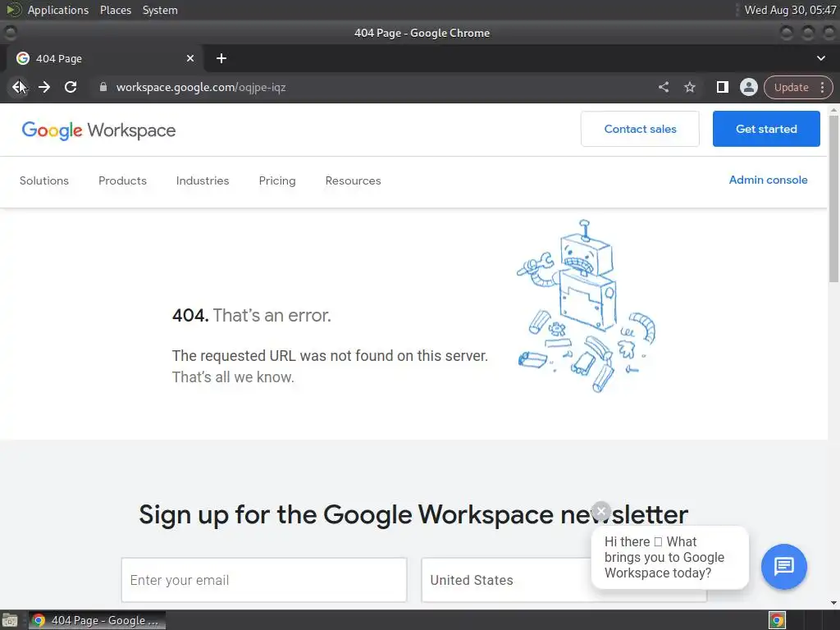Click the show desktop icon in taskbar
The image size is (840, 630).
(x=10, y=620)
